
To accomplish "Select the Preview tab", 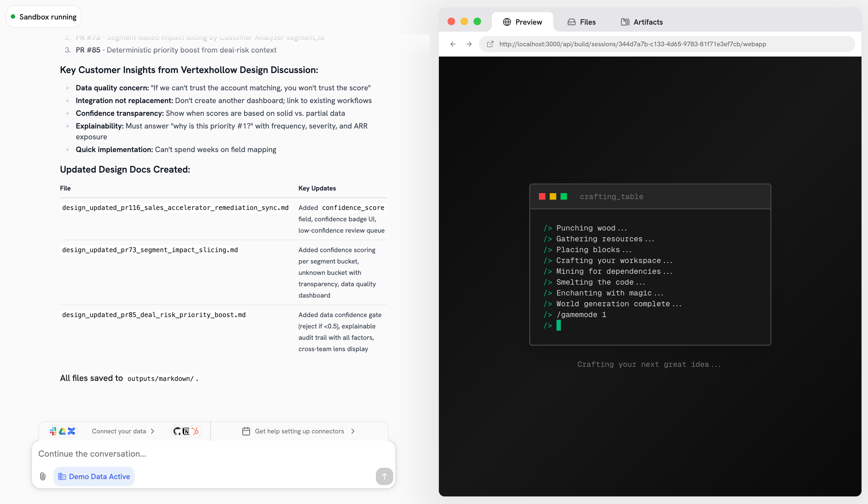I will [522, 22].
